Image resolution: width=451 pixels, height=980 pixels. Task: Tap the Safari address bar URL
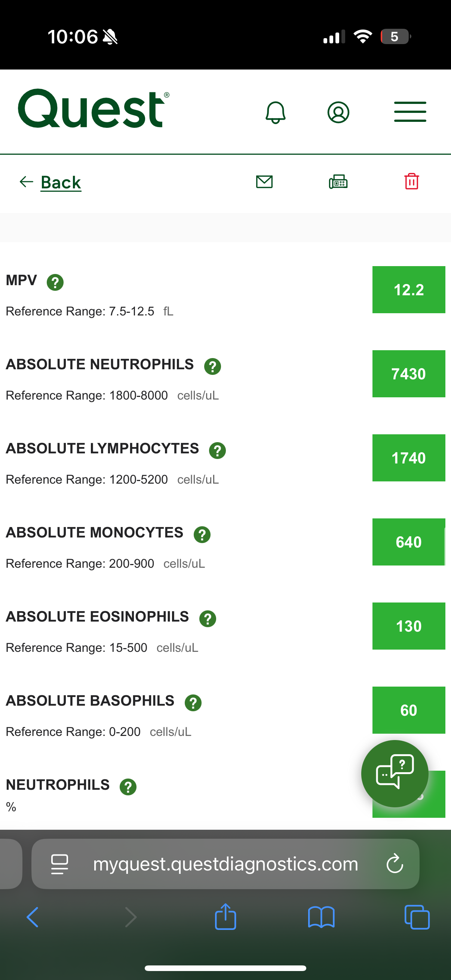point(225,864)
